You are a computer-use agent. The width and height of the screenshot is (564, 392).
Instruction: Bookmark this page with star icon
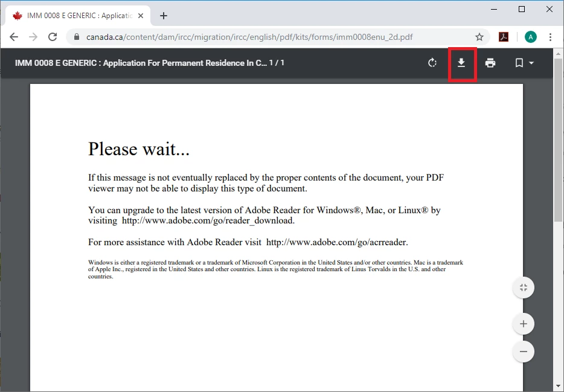[x=479, y=37]
